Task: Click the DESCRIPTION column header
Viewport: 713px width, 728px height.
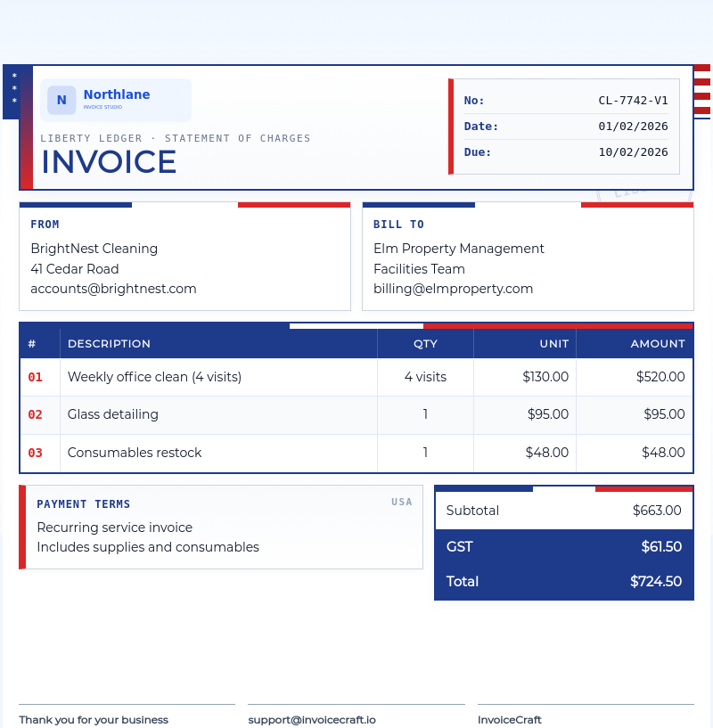Action: click(x=109, y=344)
